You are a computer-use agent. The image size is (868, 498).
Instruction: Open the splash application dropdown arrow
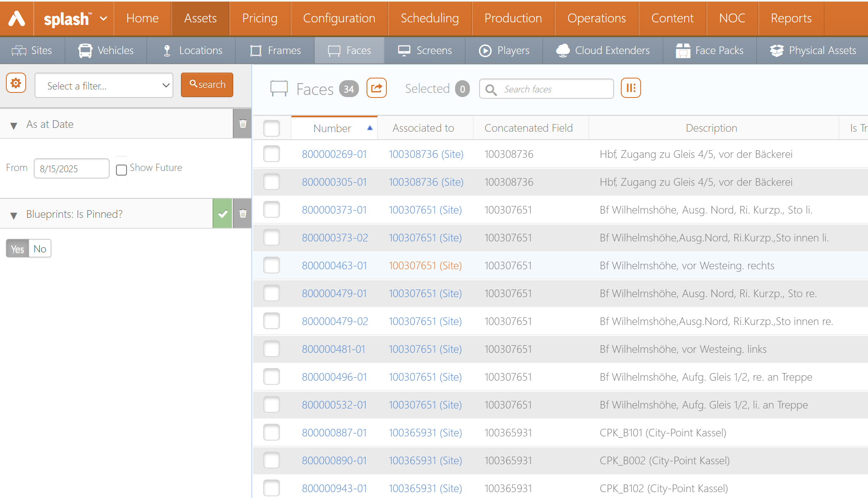(x=103, y=18)
